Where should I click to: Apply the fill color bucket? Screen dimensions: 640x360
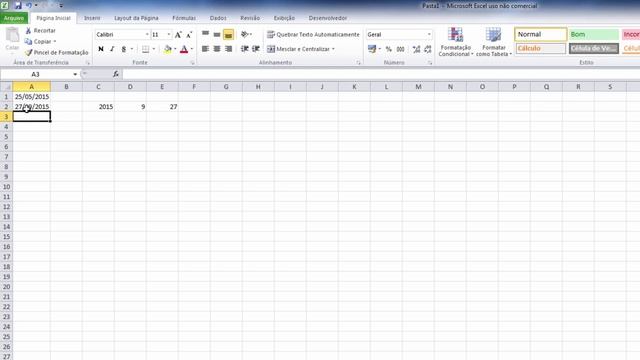(168, 49)
